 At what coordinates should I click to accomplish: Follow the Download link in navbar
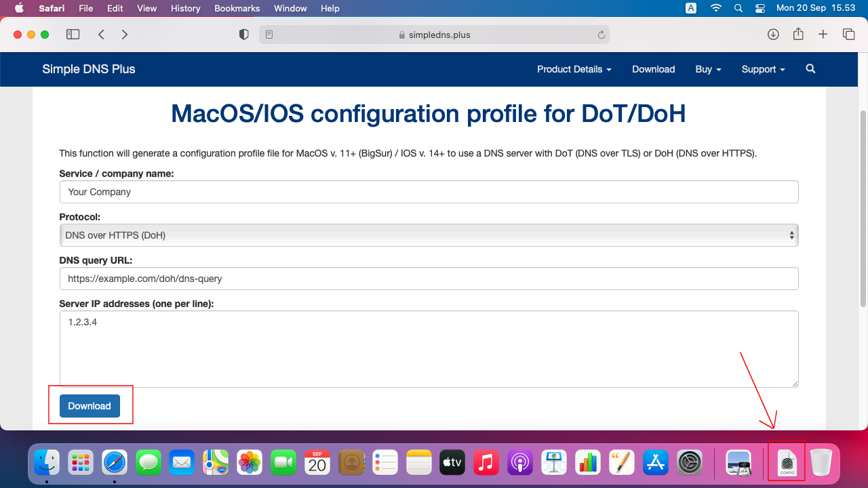pyautogui.click(x=653, y=69)
